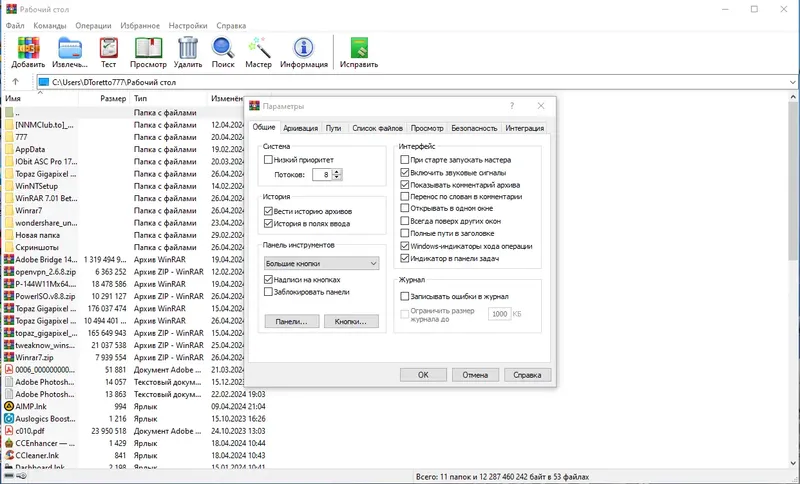Disable Включить звуковые сигналы

pyautogui.click(x=405, y=172)
